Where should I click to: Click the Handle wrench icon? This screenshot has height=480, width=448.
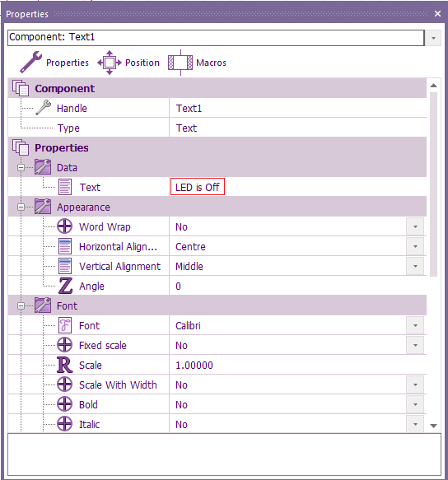point(43,108)
